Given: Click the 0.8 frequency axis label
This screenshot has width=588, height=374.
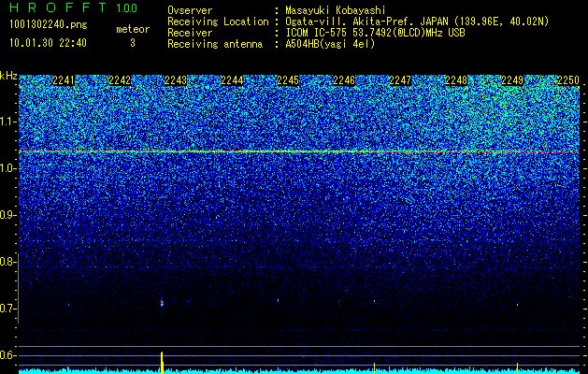Looking at the screenshot, I should [x=7, y=262].
